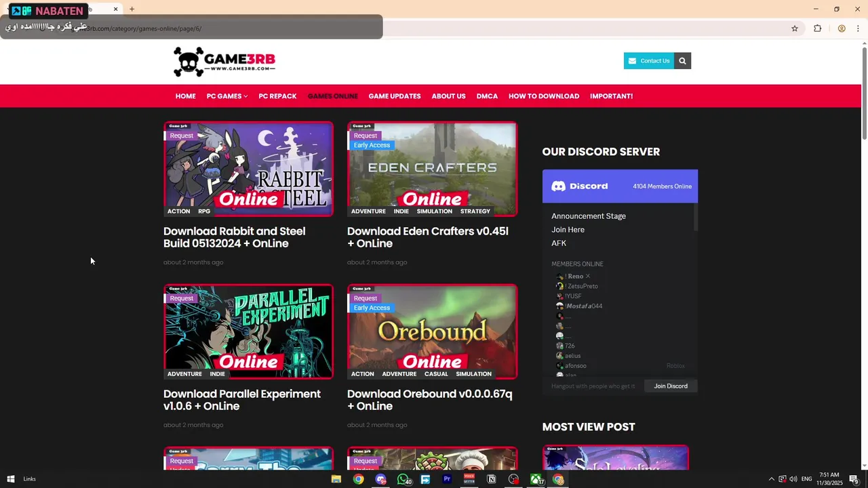The height and width of the screenshot is (488, 868).
Task: Click Early Access badge on Eden Crafters
Action: pos(372,145)
